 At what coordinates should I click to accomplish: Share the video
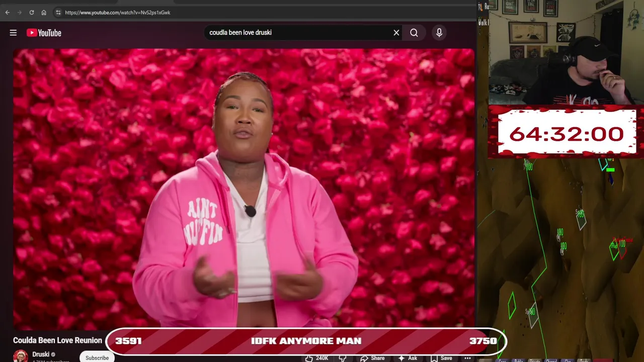point(372,358)
